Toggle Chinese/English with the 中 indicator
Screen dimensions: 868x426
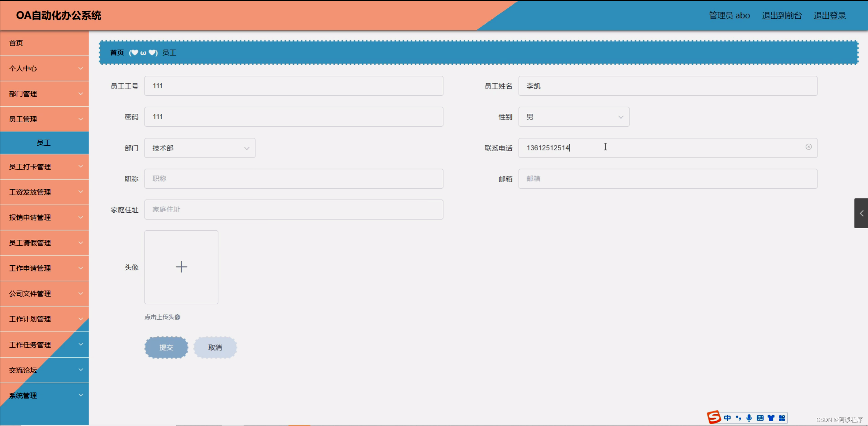click(x=727, y=418)
